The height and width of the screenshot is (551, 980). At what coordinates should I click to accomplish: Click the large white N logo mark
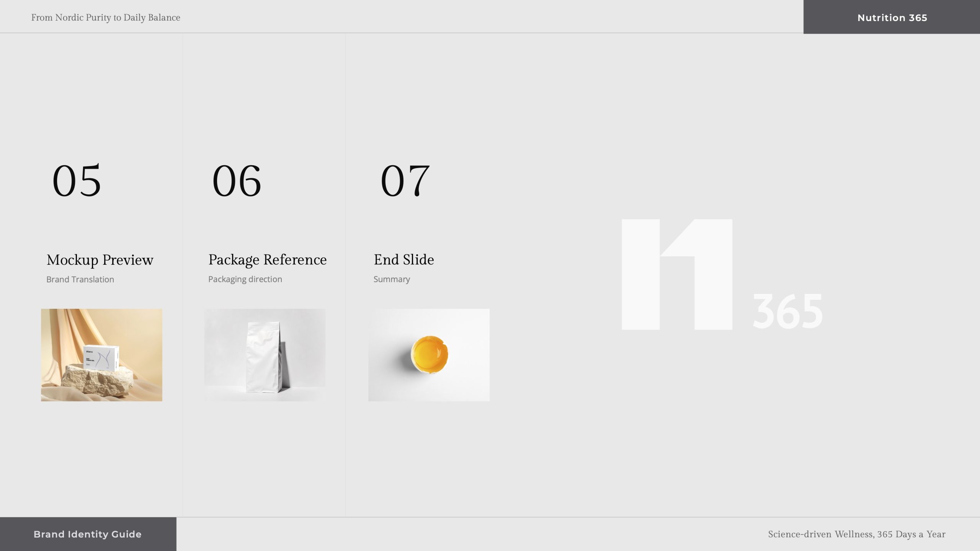677,274
